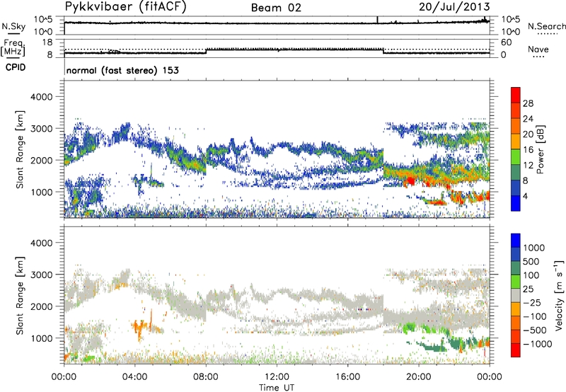Click the '1000' tick on velocity panel
This screenshot has width=566, height=392.
[x=41, y=338]
